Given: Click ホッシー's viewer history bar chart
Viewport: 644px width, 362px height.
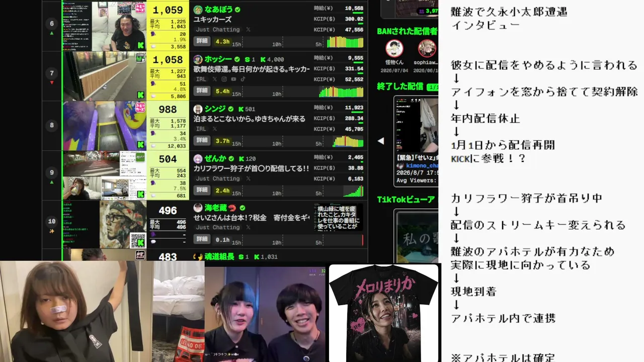Looking at the screenshot, I should [341, 91].
